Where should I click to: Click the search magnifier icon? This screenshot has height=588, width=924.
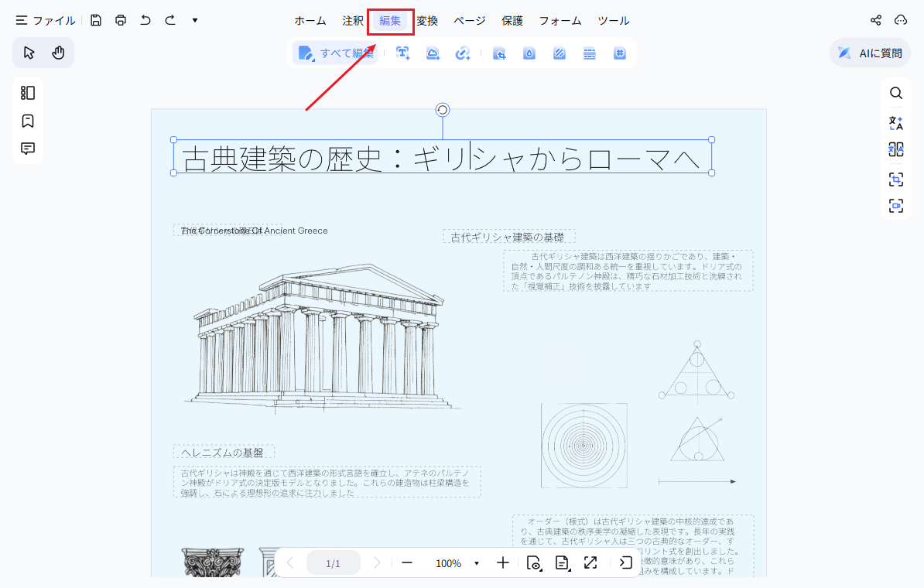coord(895,93)
